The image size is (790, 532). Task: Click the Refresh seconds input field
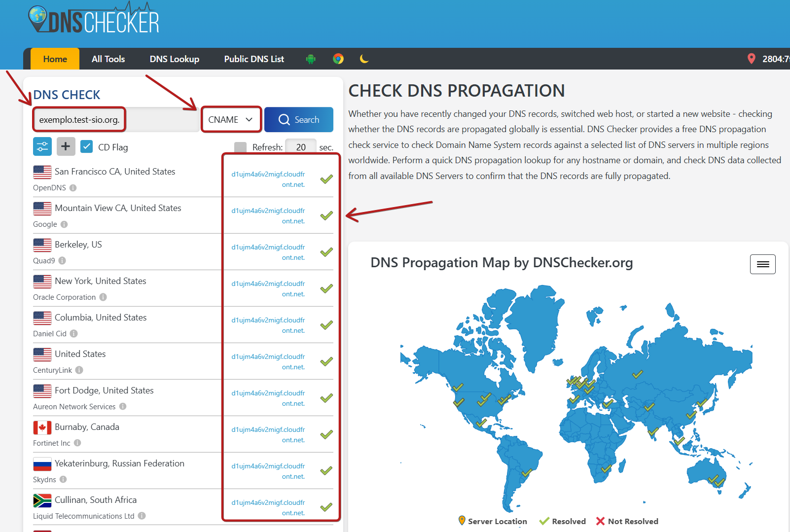(x=301, y=147)
